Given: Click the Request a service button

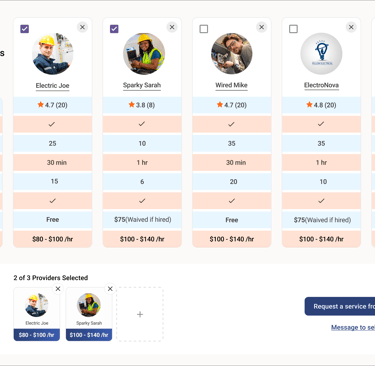Looking at the screenshot, I should (x=340, y=306).
